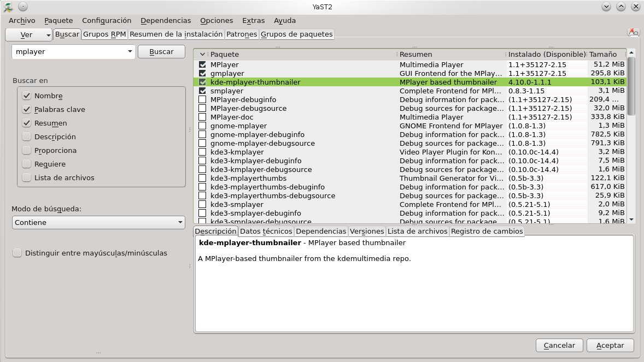Sort by Instalado (Disponible) column header
The height and width of the screenshot is (362, 644).
(547, 54)
